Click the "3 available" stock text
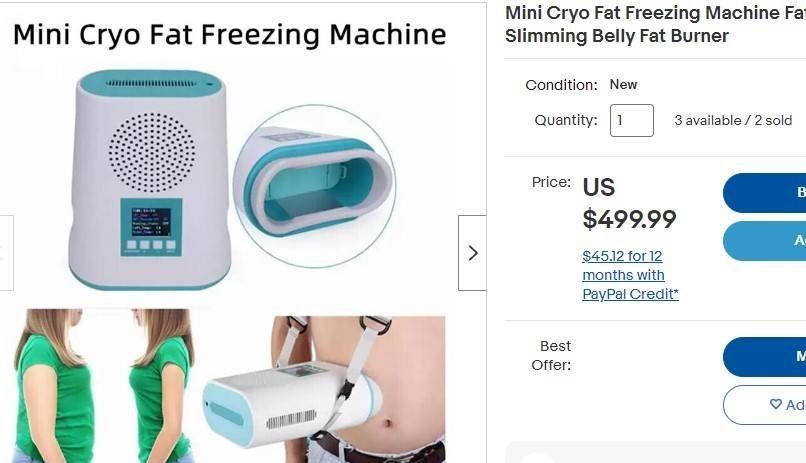 pyautogui.click(x=708, y=121)
